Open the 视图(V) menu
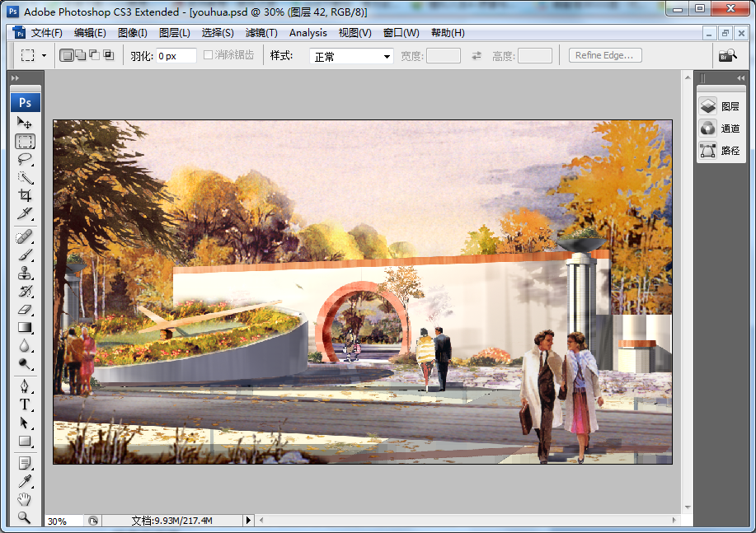This screenshot has width=756, height=533. coord(355,33)
